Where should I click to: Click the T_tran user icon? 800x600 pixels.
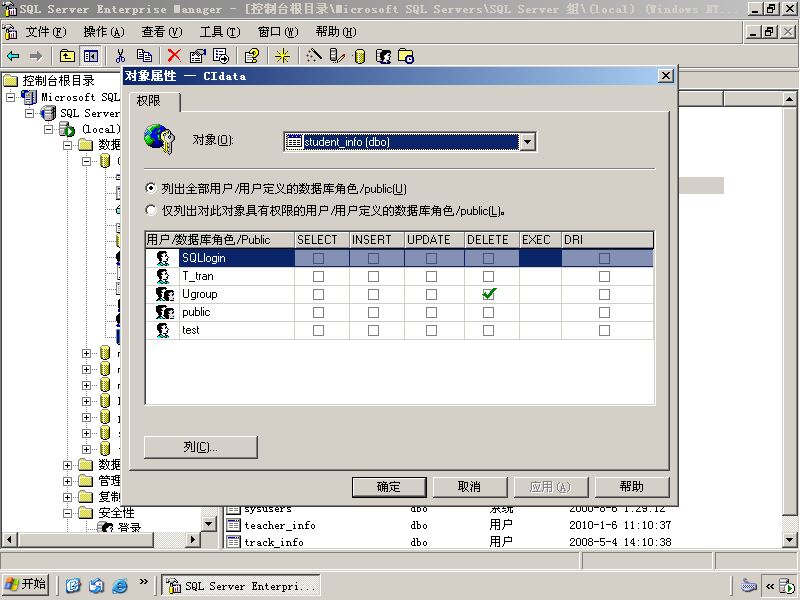[x=163, y=277]
